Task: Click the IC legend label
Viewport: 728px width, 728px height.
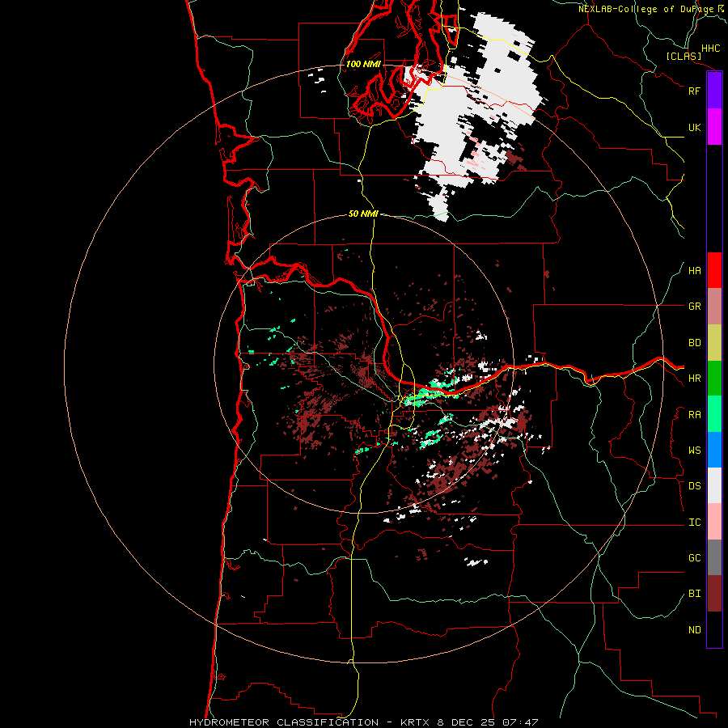Action: tap(694, 523)
